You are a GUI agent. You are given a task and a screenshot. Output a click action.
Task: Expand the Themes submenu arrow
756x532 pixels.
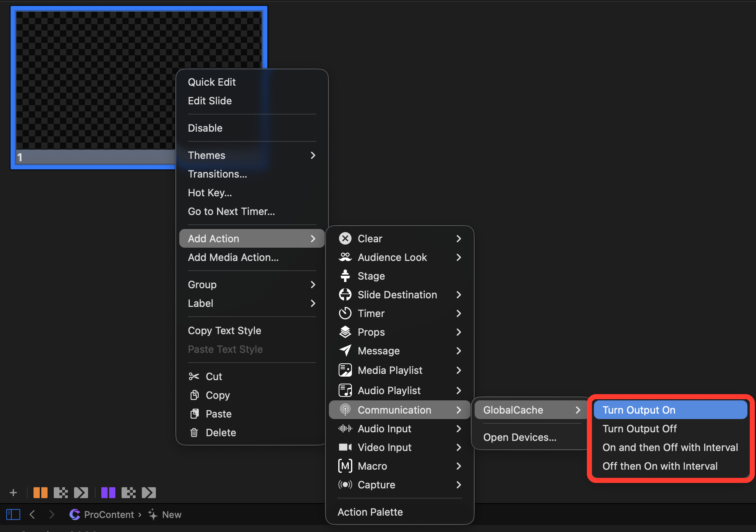coord(313,155)
